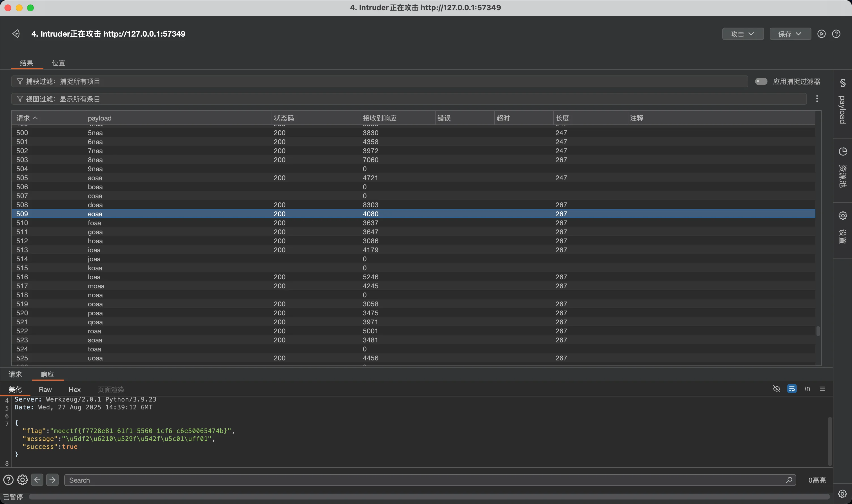Toggle line wrap button in response viewer
The height and width of the screenshot is (504, 852).
coord(791,389)
